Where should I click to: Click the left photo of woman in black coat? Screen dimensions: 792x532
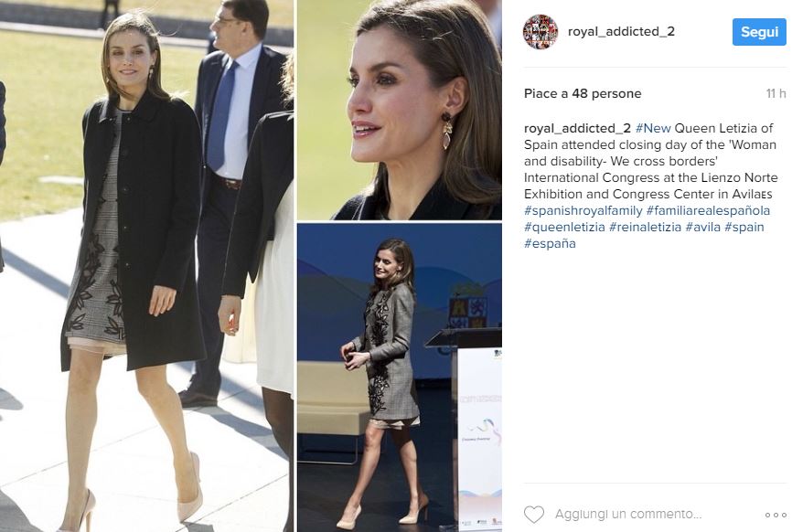click(x=146, y=266)
